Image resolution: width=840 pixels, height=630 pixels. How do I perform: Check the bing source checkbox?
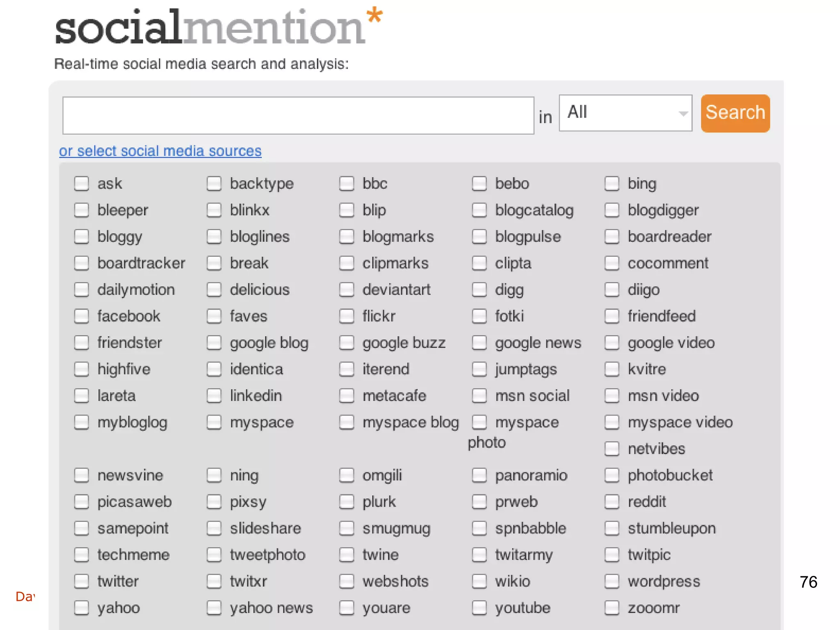(612, 183)
